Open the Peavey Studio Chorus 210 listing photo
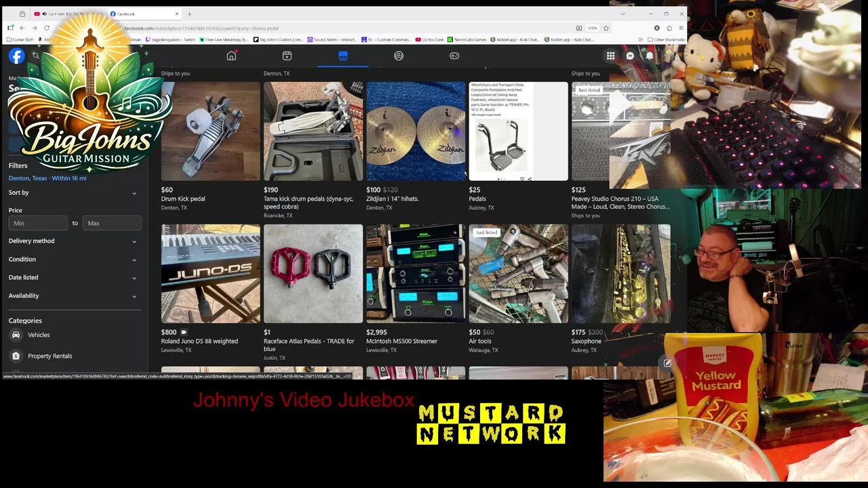 pyautogui.click(x=620, y=131)
